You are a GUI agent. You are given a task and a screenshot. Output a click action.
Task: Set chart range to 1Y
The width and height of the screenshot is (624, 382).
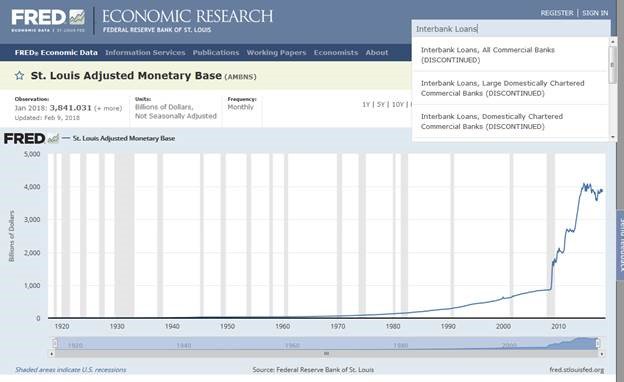[x=366, y=104]
